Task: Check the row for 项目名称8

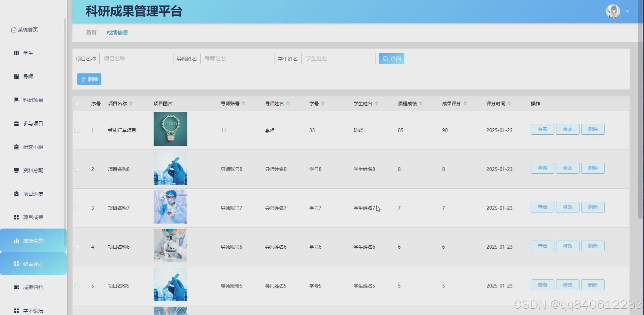Action: click(77, 169)
